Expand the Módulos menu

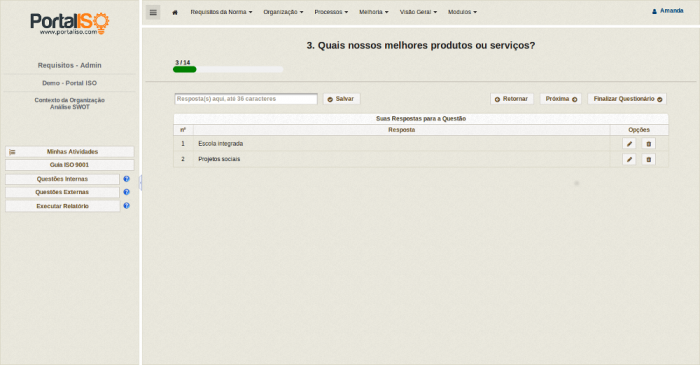[462, 12]
